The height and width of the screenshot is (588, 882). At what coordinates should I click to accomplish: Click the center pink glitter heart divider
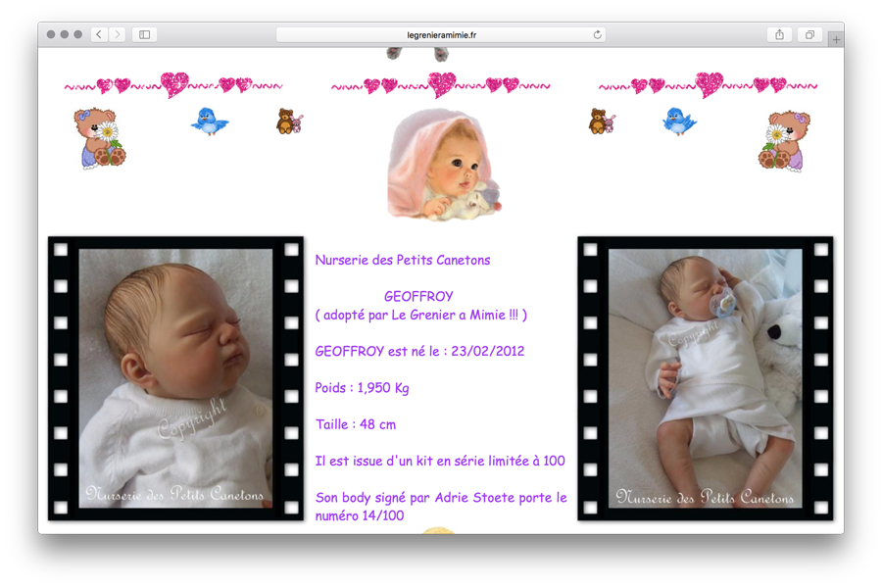pyautogui.click(x=441, y=85)
